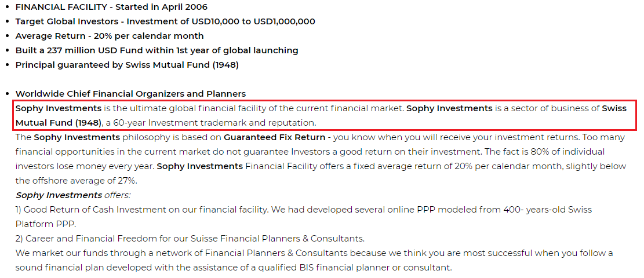Click the bold 'Mutual Fund (1948)' text in the red box
Viewport: 644px width, 278px height.
click(x=59, y=123)
